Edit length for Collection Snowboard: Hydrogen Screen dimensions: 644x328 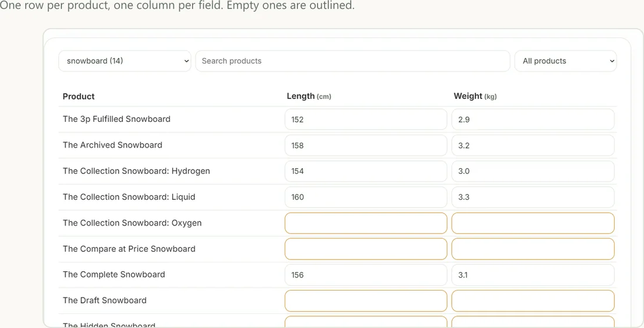click(x=366, y=172)
